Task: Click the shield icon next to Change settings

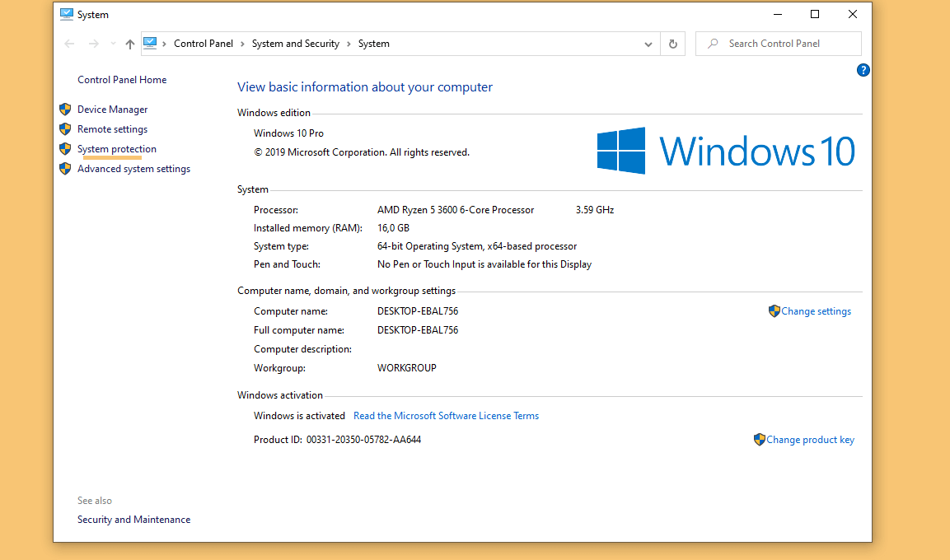Action: coord(774,311)
